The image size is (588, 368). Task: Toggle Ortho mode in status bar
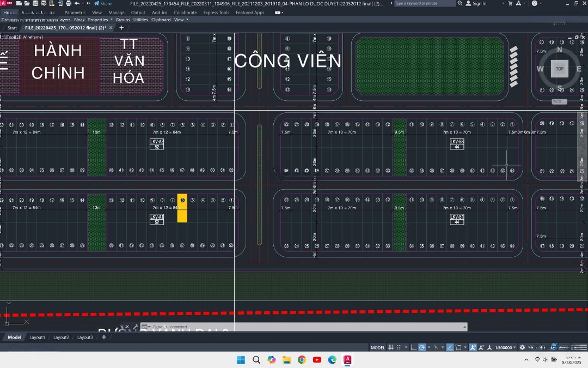coord(414,347)
